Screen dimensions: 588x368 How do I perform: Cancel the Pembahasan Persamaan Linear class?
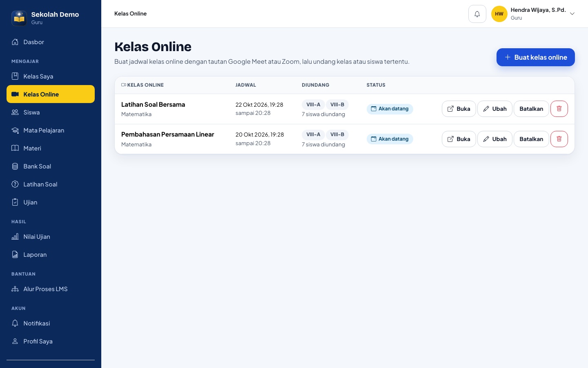click(x=531, y=139)
